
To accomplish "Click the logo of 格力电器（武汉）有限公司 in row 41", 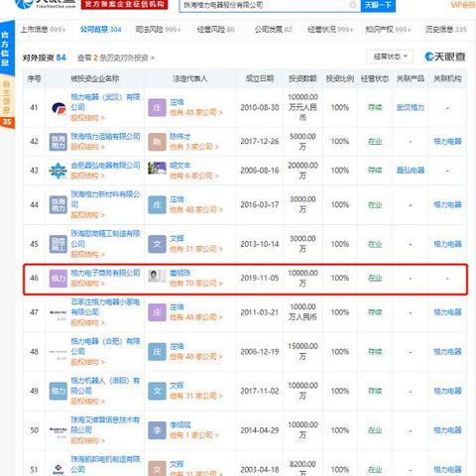I will (x=59, y=108).
